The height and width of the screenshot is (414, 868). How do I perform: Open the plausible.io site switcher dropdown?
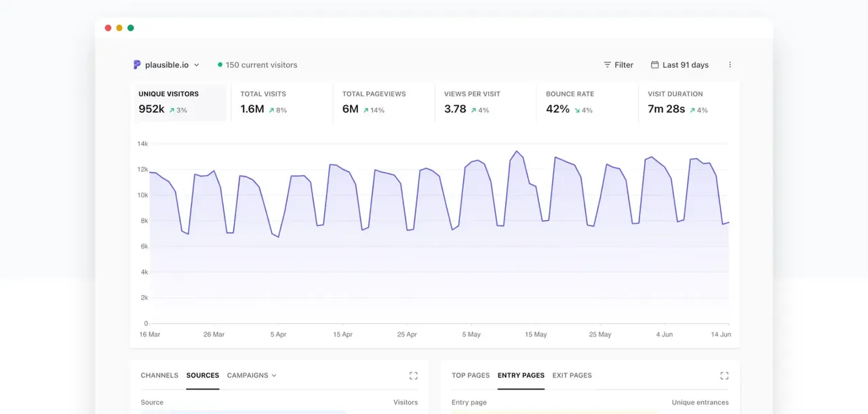tap(167, 65)
